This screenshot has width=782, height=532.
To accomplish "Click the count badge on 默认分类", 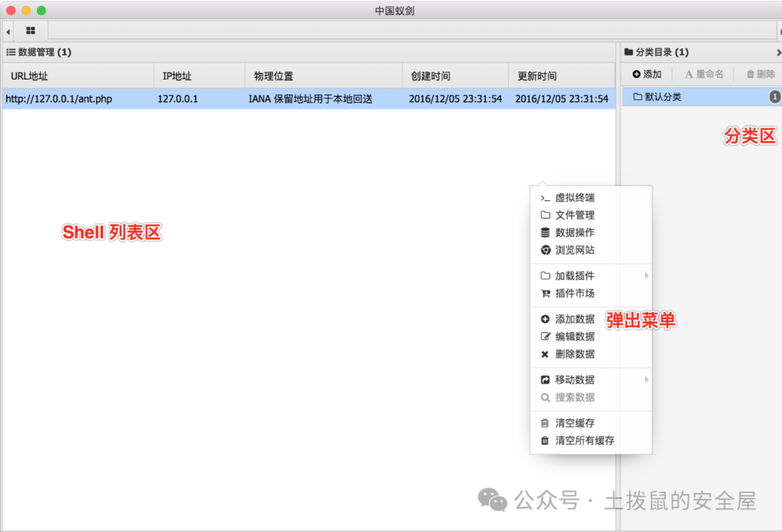I will click(775, 97).
